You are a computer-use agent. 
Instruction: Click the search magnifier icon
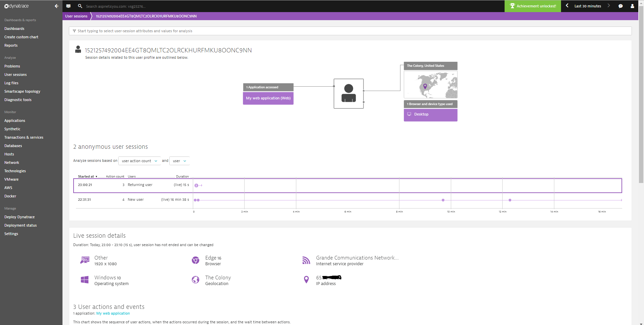click(80, 6)
